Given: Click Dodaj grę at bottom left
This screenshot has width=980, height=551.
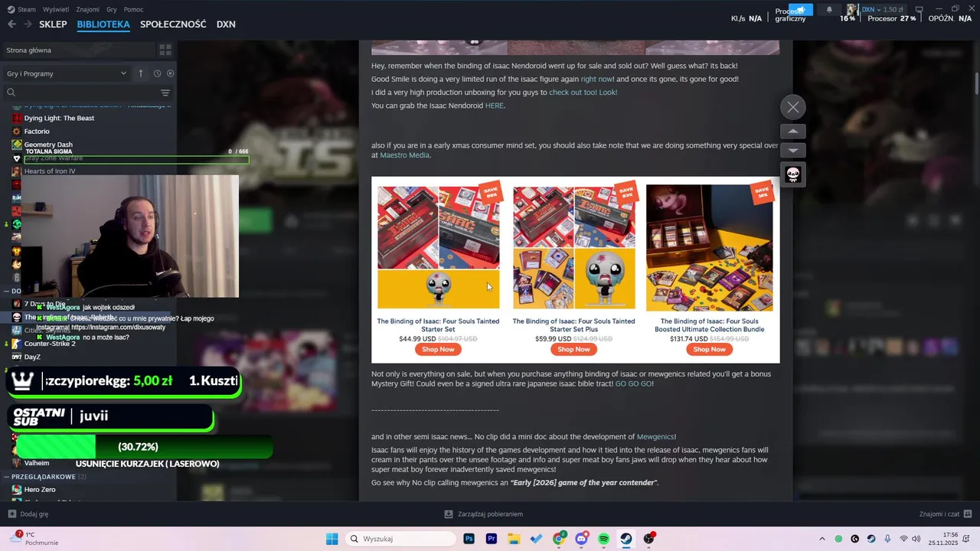Looking at the screenshot, I should [28, 514].
